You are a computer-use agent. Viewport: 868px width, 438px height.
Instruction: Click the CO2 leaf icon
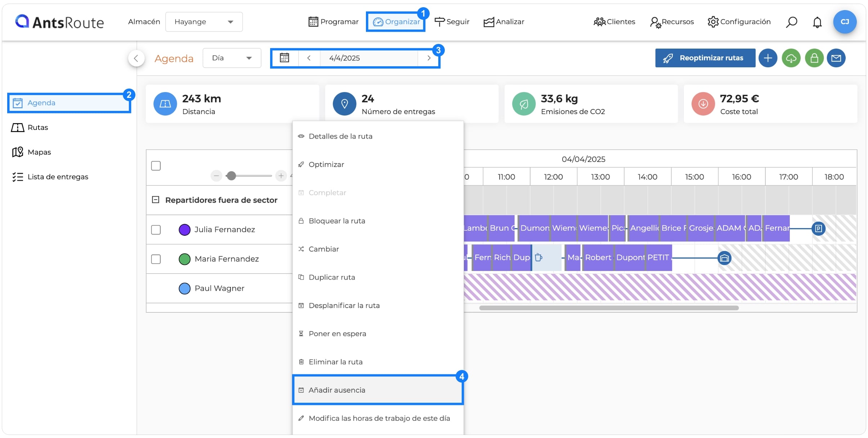tap(524, 104)
